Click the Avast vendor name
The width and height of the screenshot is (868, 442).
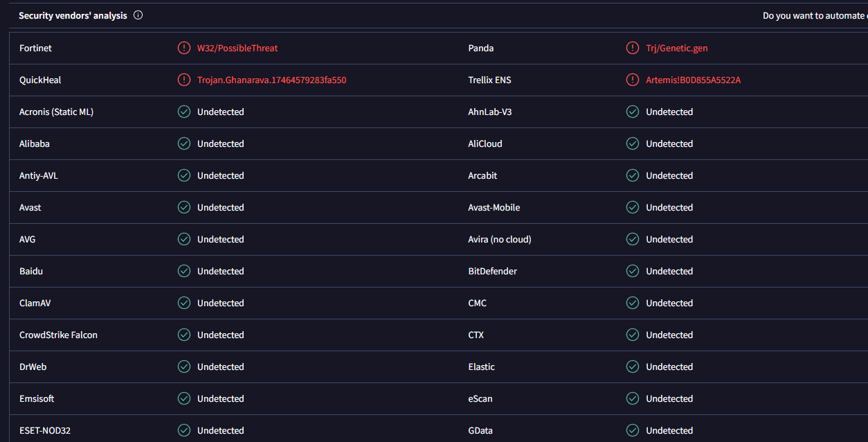click(x=30, y=207)
